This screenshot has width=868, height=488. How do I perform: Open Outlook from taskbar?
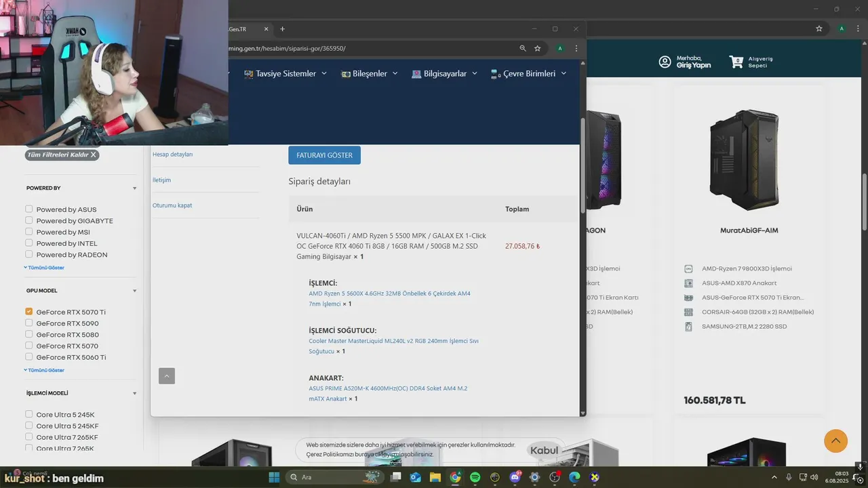[x=416, y=477]
